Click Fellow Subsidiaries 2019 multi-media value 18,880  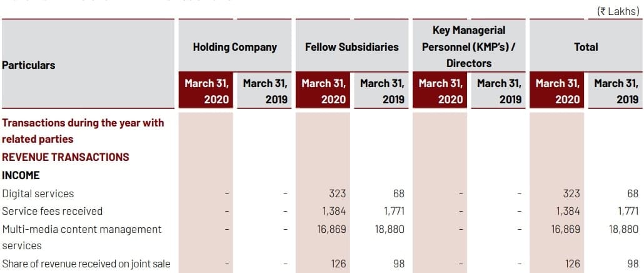[389, 229]
